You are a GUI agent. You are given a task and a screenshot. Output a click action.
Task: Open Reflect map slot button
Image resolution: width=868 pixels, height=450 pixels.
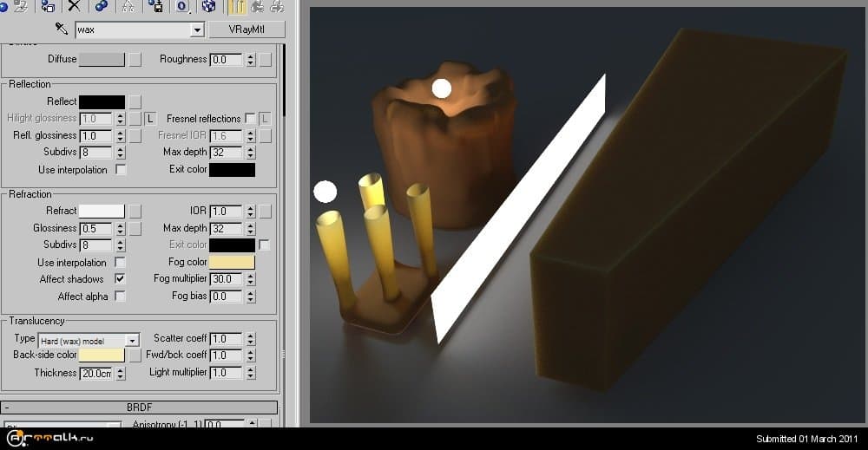(135, 101)
